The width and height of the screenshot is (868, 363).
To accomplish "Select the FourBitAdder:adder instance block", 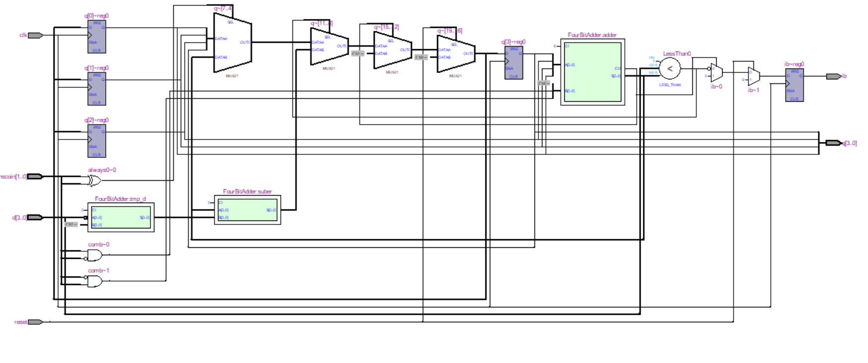I will pos(593,72).
